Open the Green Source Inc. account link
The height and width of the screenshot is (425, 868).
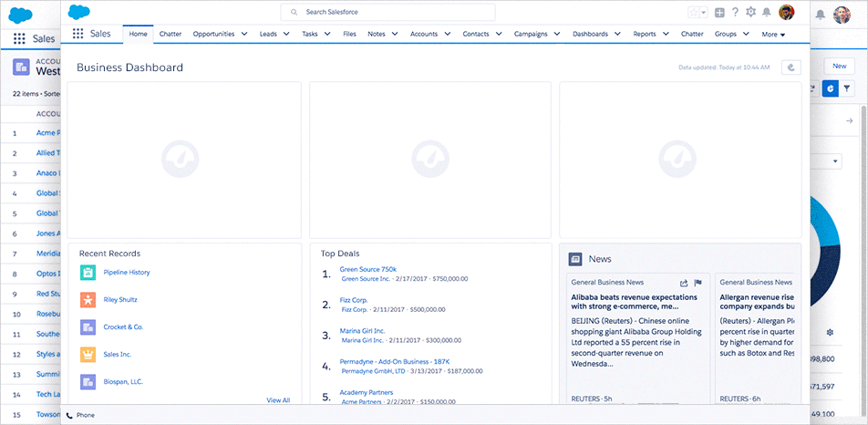click(x=366, y=279)
